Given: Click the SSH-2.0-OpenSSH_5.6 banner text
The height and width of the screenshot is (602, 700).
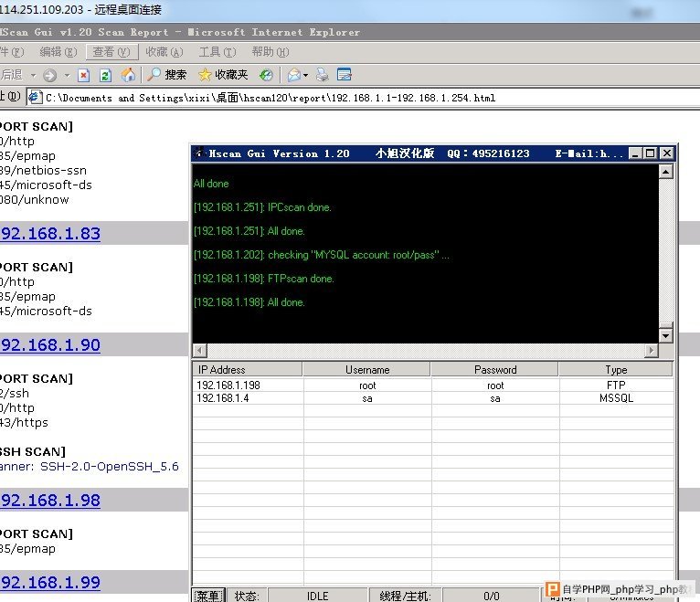Looking at the screenshot, I should (x=110, y=466).
